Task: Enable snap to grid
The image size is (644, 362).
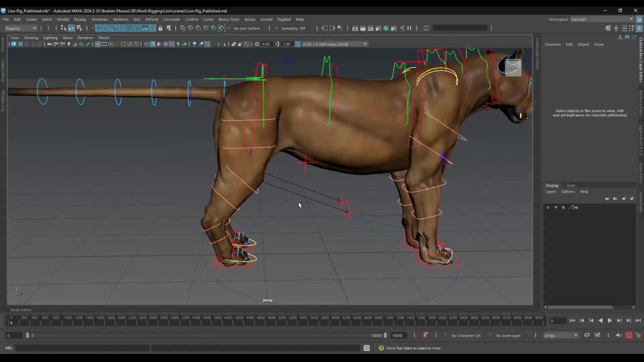Action: (183, 28)
